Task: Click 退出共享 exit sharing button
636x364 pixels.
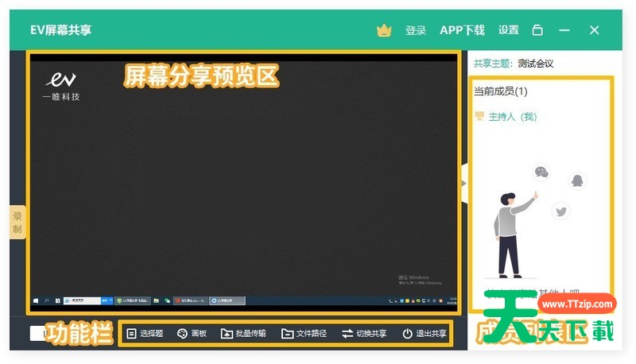Action: [425, 334]
